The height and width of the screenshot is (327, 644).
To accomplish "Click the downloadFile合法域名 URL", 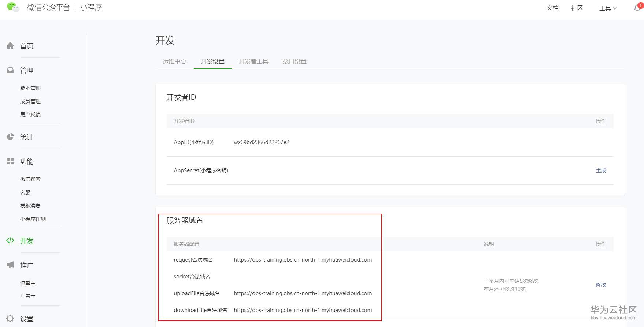I will pos(303,310).
